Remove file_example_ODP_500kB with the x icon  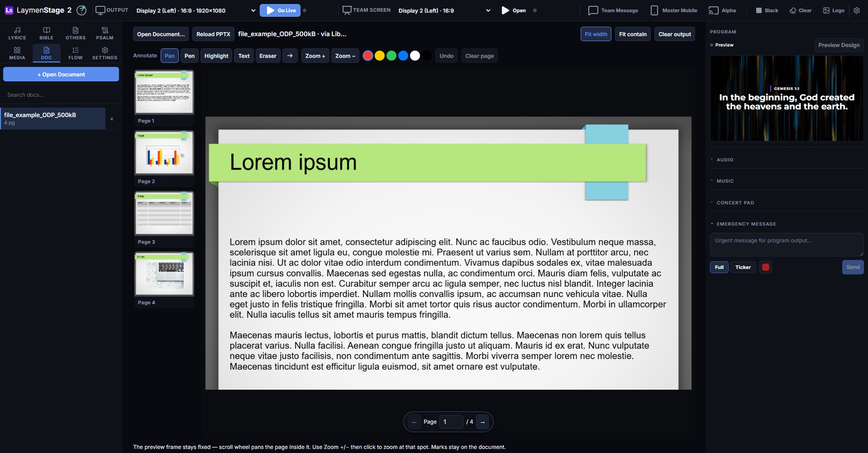coord(112,119)
